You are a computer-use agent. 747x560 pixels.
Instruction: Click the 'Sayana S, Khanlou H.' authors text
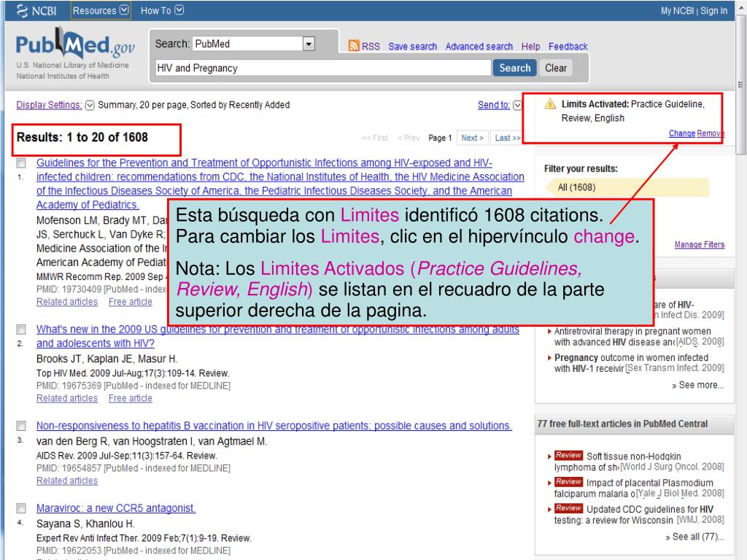[x=85, y=524]
